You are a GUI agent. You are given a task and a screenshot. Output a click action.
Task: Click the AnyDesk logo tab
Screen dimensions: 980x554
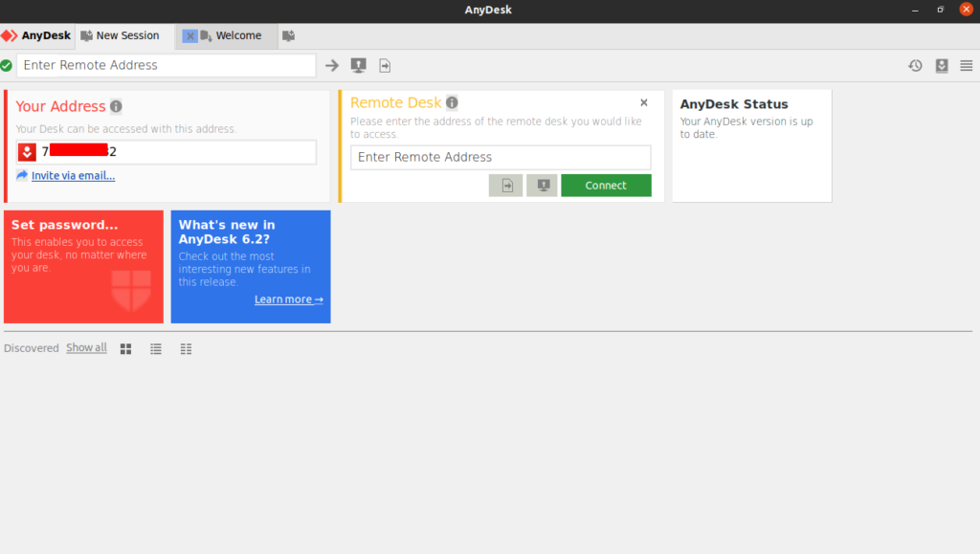point(36,35)
